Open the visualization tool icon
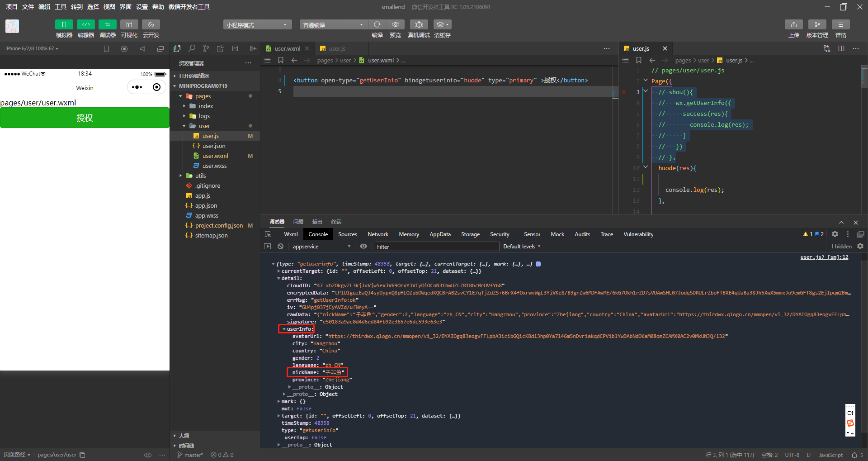Image resolution: width=868 pixels, height=461 pixels. point(129,24)
